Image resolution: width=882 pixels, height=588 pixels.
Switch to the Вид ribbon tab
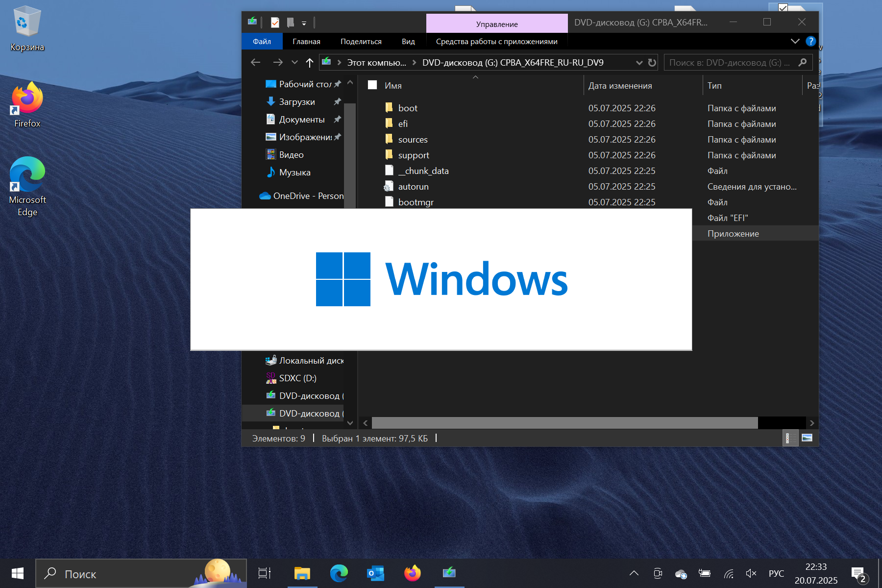(x=408, y=41)
